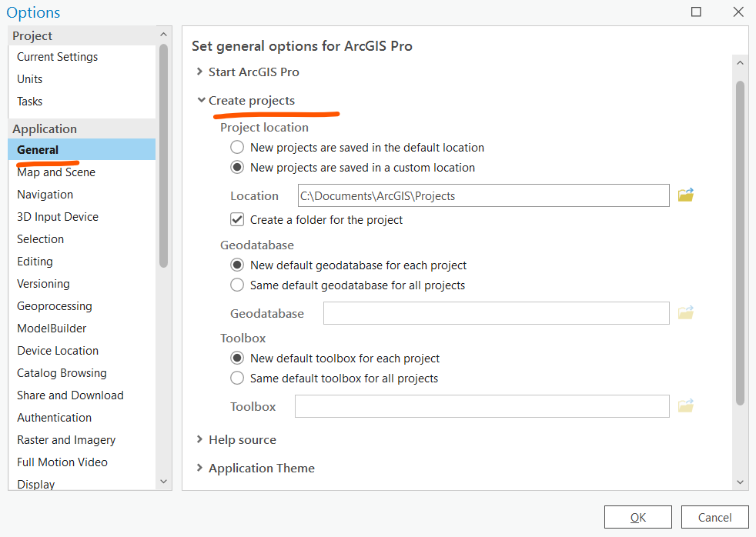This screenshot has height=537, width=756.
Task: Enable "New default geodatabase for each project"
Action: 237,265
